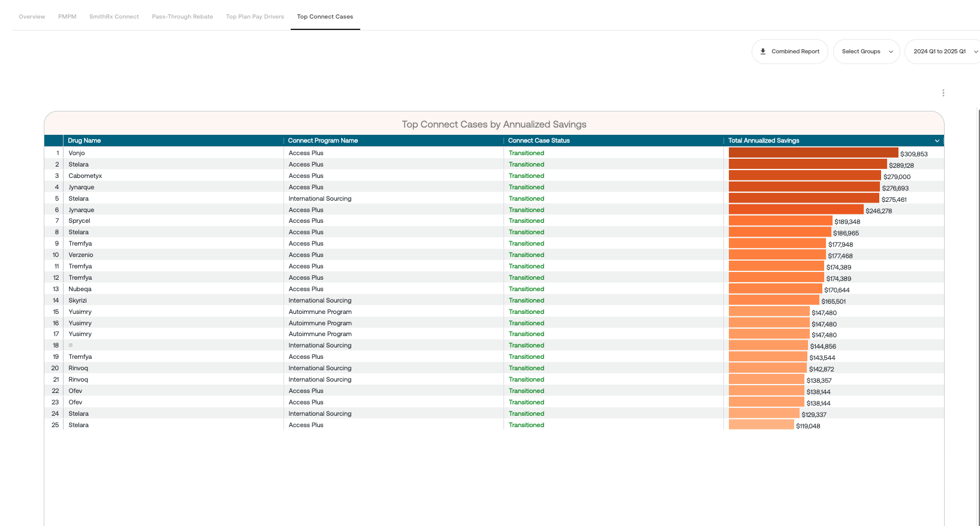
Task: Click Transitioned status in Cabometyx row
Action: click(526, 176)
